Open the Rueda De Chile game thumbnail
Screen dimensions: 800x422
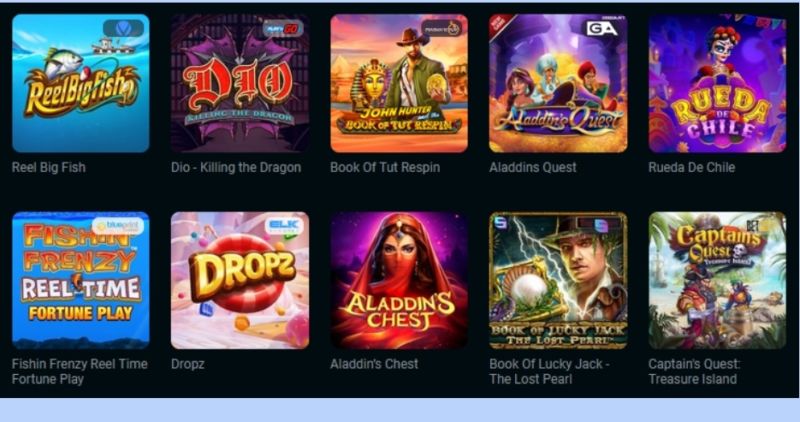717,83
